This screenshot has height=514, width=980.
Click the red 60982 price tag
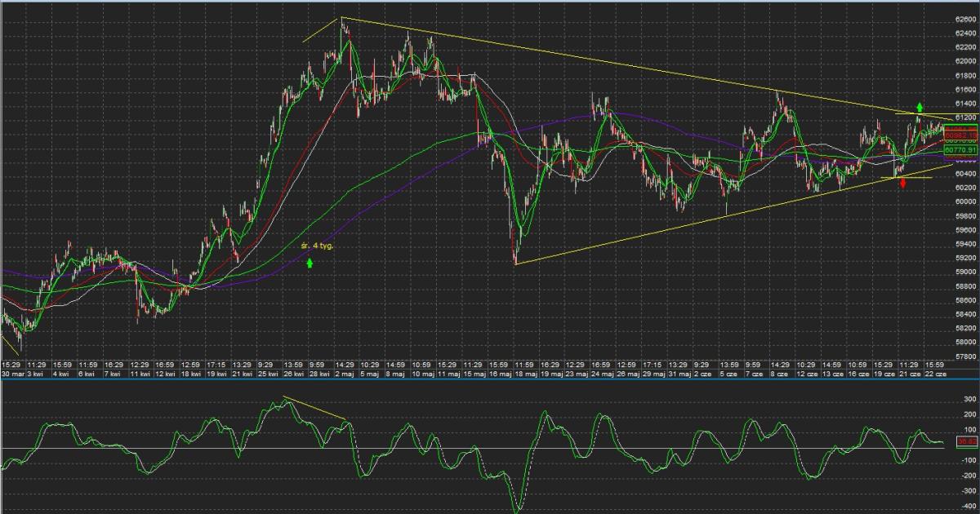tap(960, 135)
